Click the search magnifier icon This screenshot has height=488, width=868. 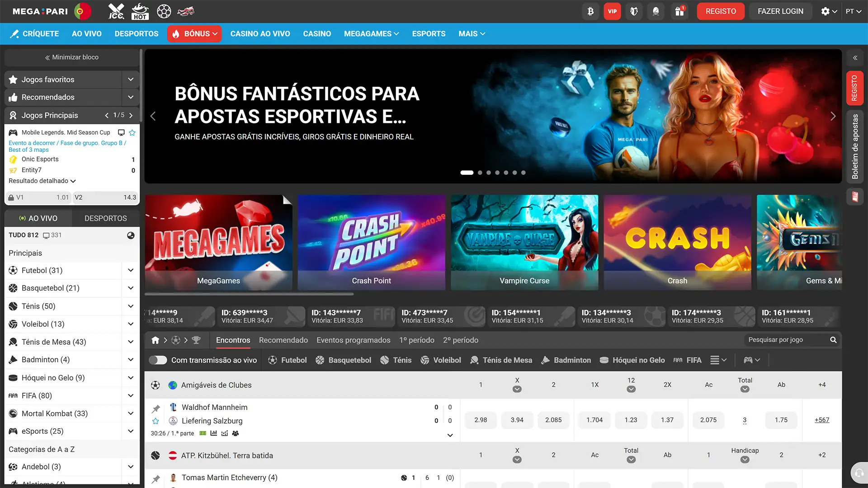[x=833, y=340]
